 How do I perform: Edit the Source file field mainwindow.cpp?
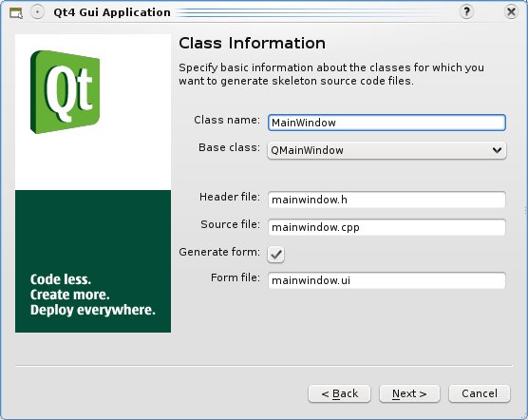point(387,227)
